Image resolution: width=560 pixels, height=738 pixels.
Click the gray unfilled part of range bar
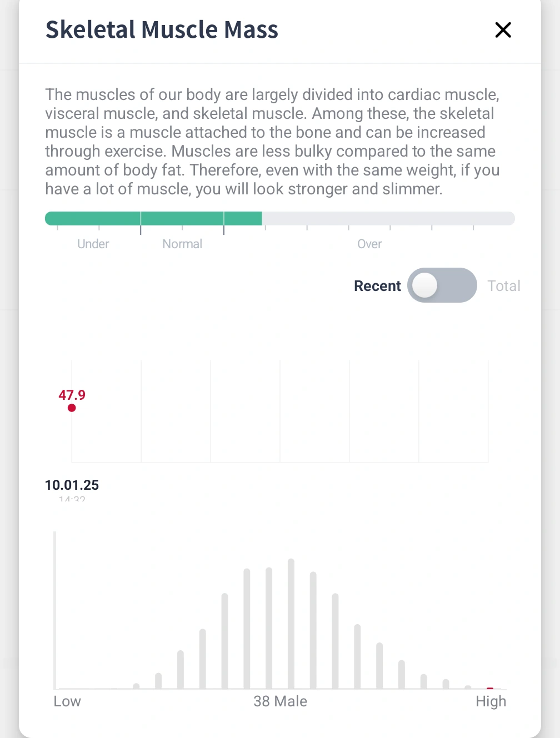(388, 218)
